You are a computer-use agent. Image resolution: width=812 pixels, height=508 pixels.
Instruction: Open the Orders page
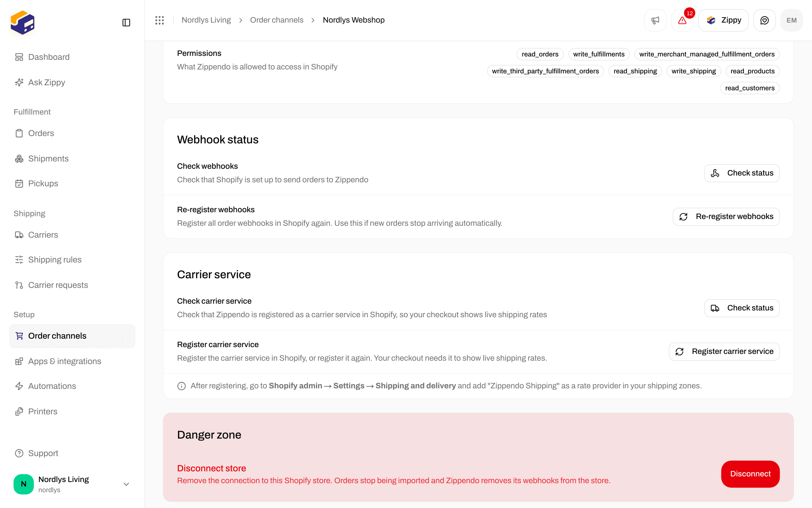(x=72, y=133)
